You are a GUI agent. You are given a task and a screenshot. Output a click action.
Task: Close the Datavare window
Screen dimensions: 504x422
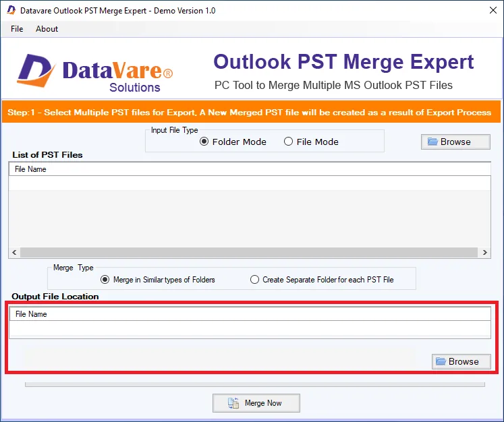point(493,10)
